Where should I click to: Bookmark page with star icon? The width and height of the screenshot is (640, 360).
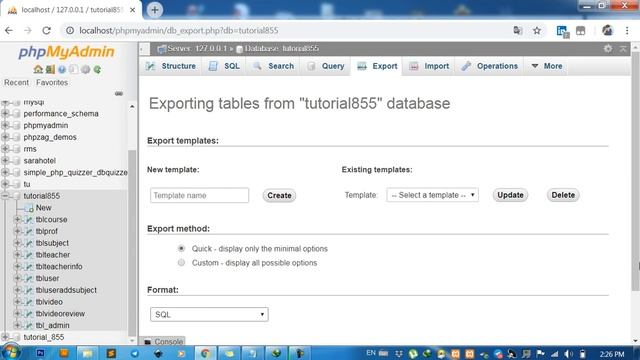coord(537,31)
